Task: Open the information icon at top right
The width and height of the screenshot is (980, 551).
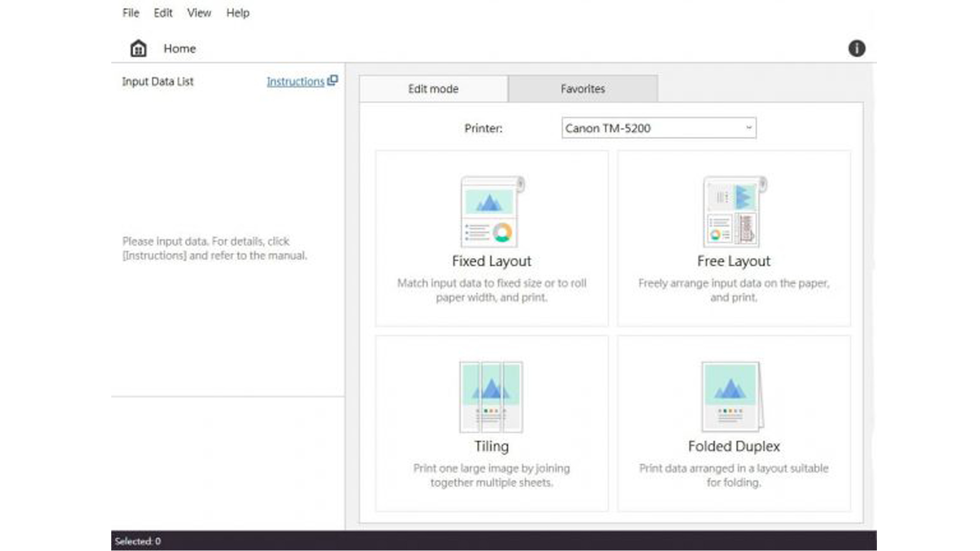Action: pyautogui.click(x=856, y=48)
